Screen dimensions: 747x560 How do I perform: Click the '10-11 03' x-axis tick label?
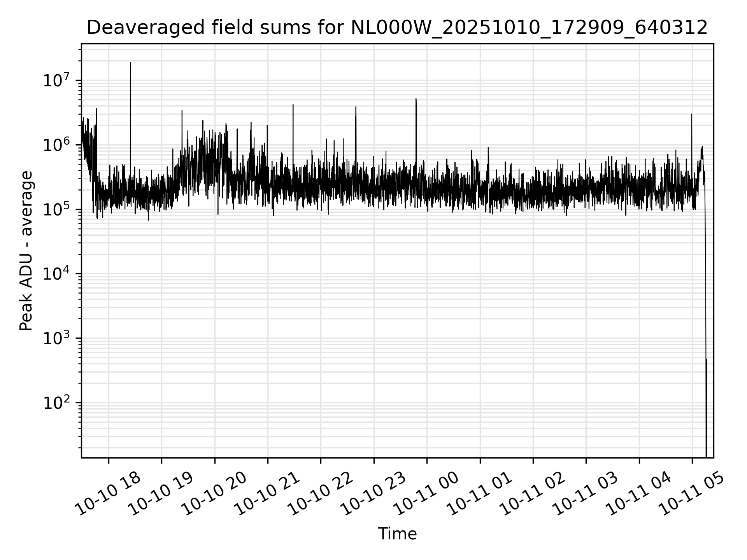point(586,494)
